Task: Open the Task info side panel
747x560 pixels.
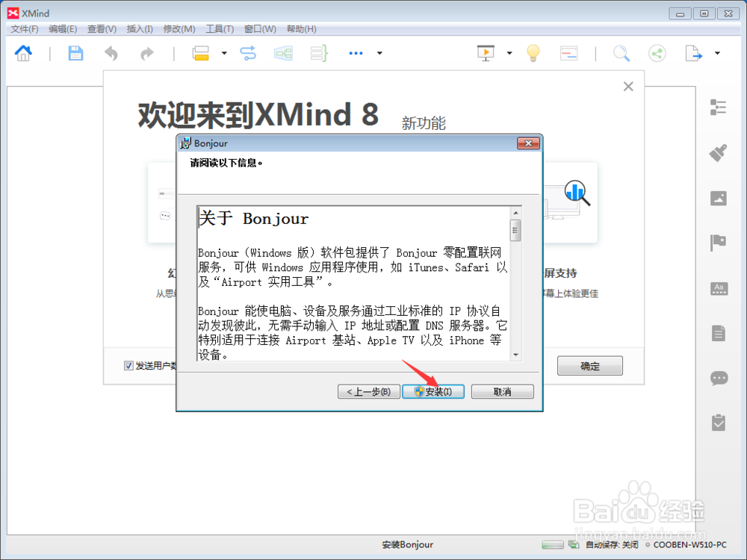Action: (x=719, y=423)
